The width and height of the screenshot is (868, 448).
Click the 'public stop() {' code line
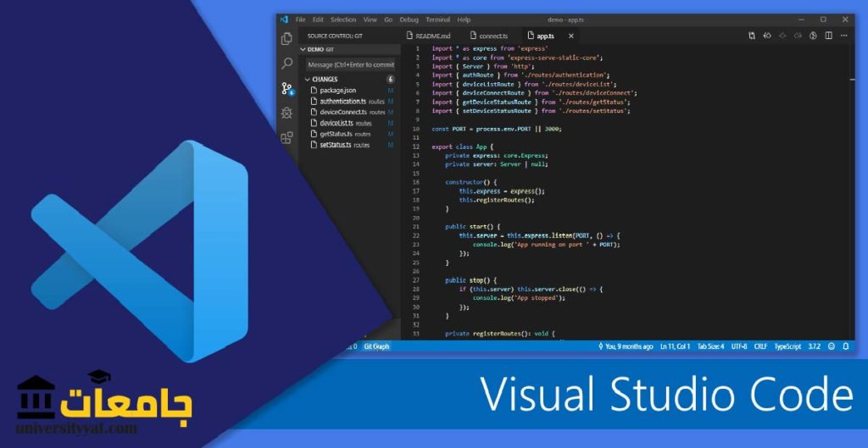coord(471,280)
